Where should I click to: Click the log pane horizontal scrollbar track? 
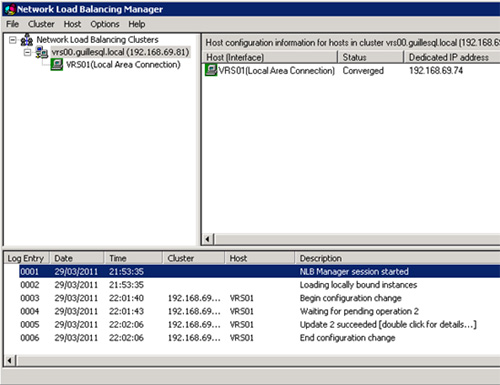258,361
